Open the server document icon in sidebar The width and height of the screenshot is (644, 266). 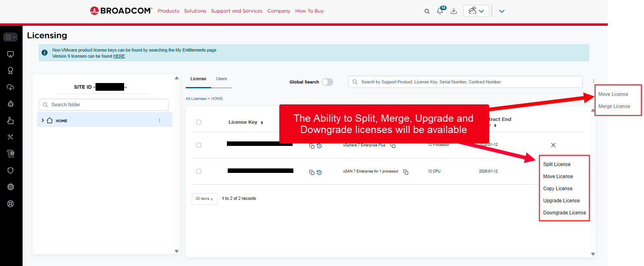pos(10,154)
